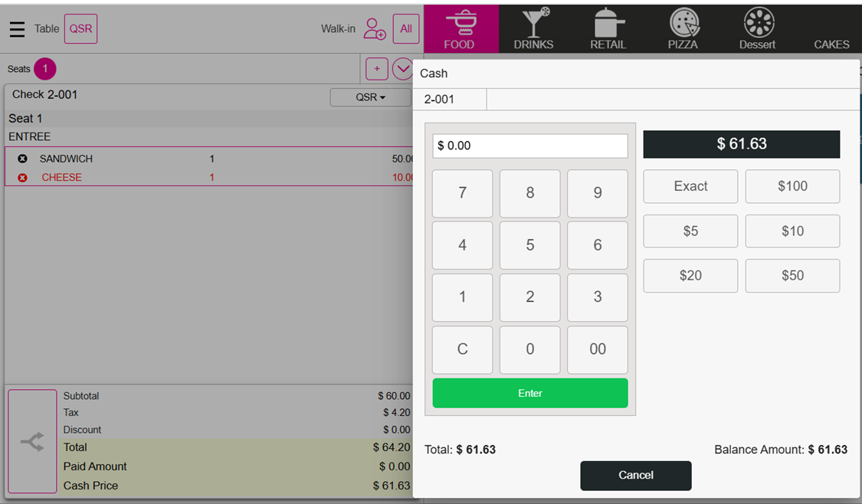The width and height of the screenshot is (862, 504).
Task: Add a seat with the plus button
Action: coord(376,69)
